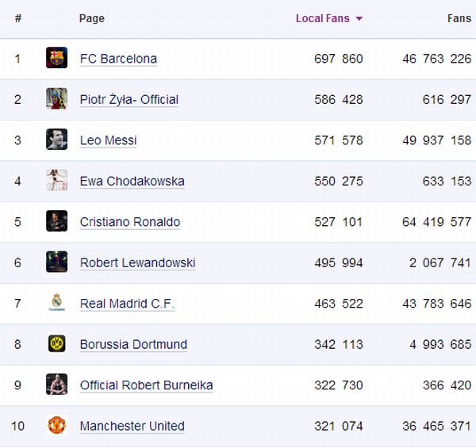Click Robert Burneika's profile thumbnail
Viewport: 476px width, 448px height.
click(56, 385)
